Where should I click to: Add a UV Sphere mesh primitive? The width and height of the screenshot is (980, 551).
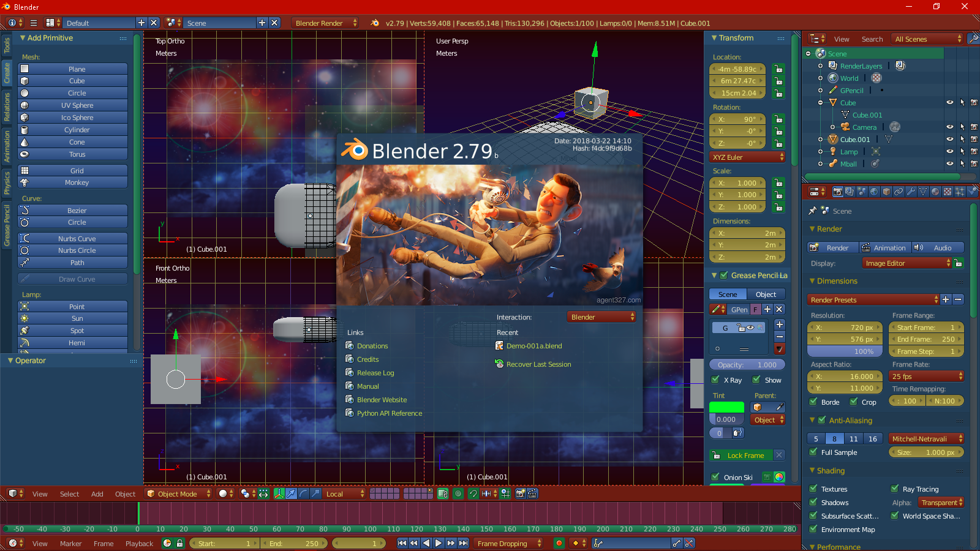click(73, 105)
